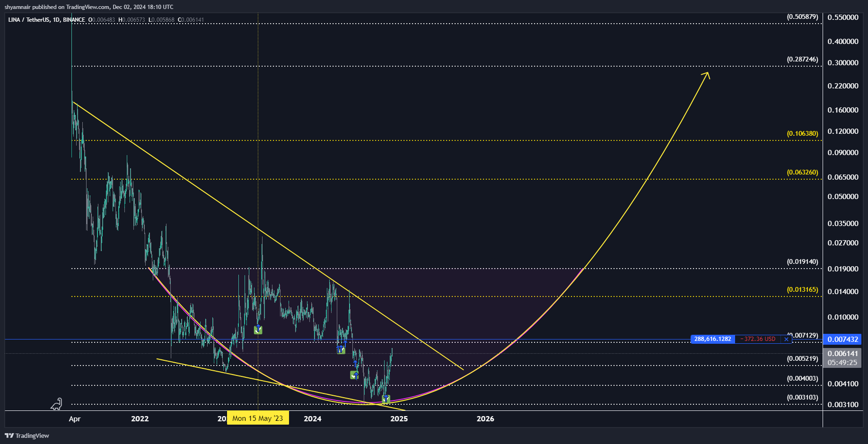
Task: Click the 2026 label on the time axis
Action: (485, 418)
